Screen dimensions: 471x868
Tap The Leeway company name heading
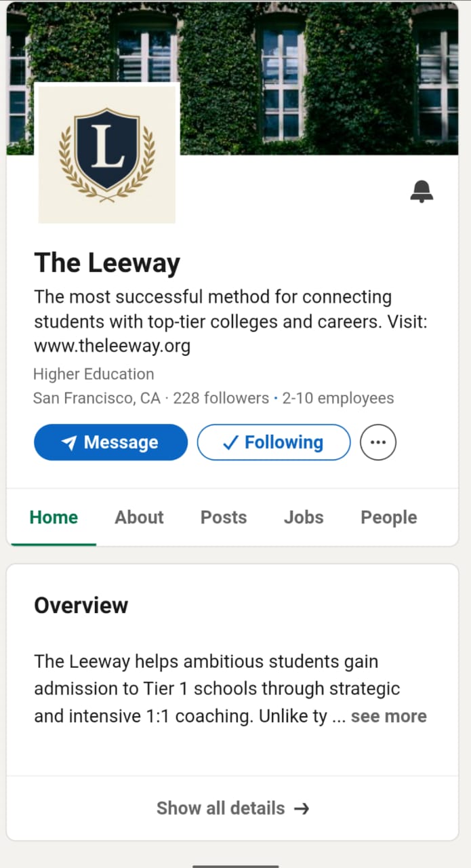coord(107,263)
